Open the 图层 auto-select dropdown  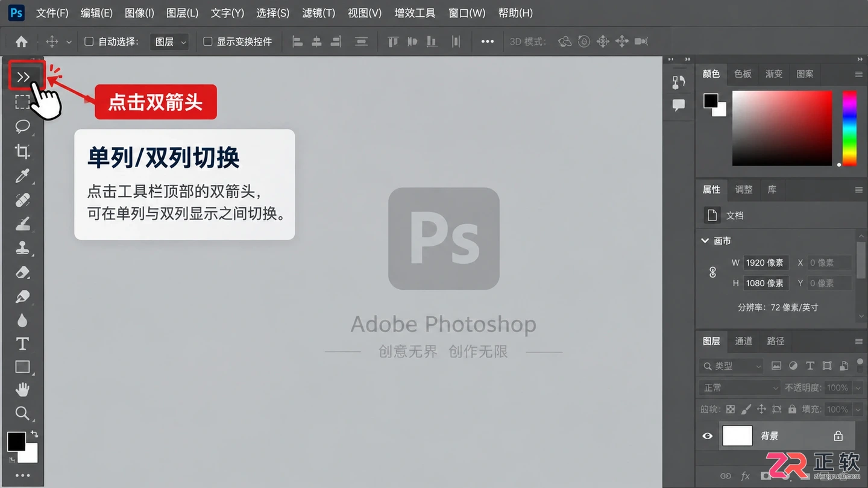[x=169, y=42]
